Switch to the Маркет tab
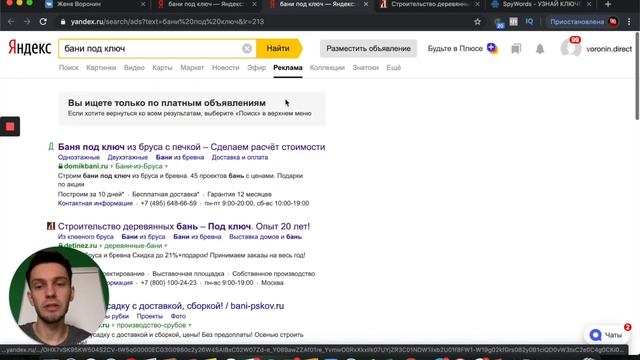This screenshot has height=360, width=640. pyautogui.click(x=192, y=68)
